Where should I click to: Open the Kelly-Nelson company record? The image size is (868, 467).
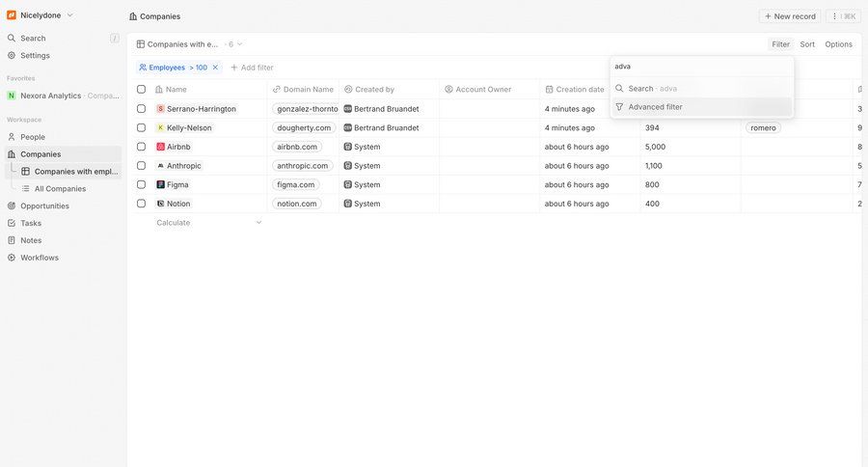(x=184, y=127)
